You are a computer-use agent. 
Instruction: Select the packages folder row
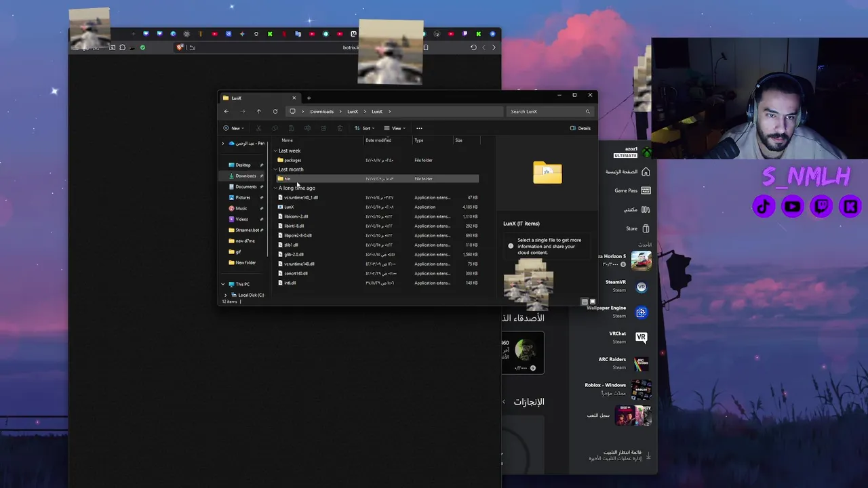[377, 161]
